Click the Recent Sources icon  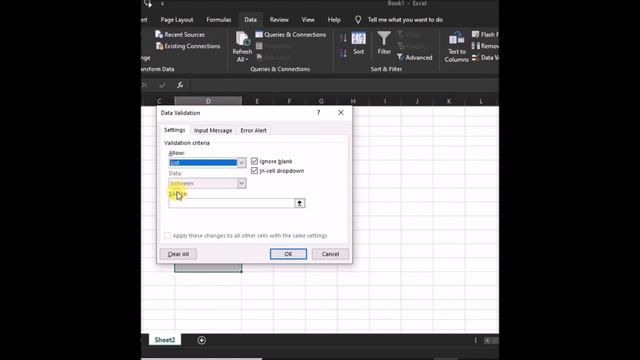(x=159, y=34)
